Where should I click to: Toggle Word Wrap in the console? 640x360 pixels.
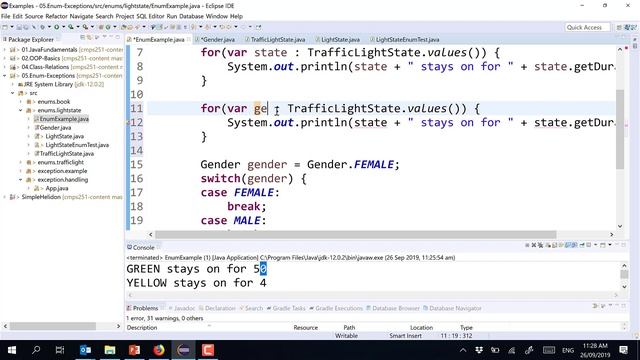[561, 245]
